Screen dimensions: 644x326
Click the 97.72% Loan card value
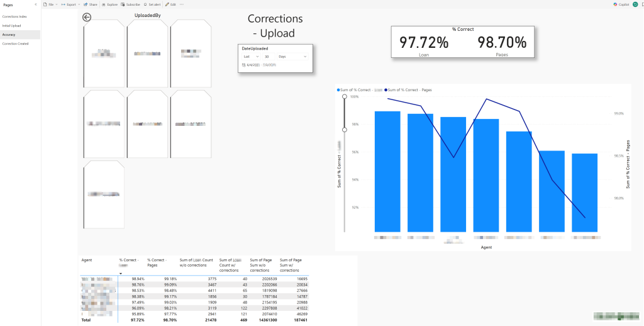click(x=424, y=42)
